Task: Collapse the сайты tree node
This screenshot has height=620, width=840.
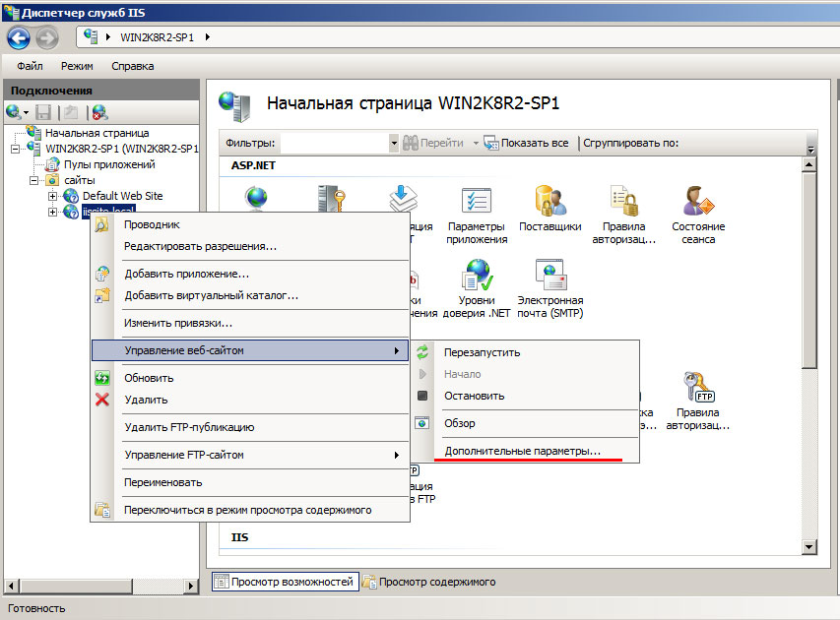Action: coord(33,180)
